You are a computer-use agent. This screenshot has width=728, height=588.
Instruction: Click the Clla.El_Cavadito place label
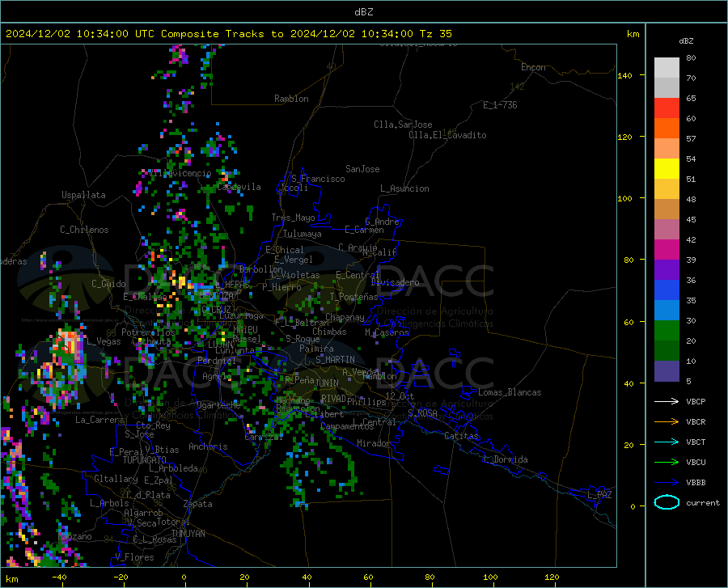[x=447, y=135]
